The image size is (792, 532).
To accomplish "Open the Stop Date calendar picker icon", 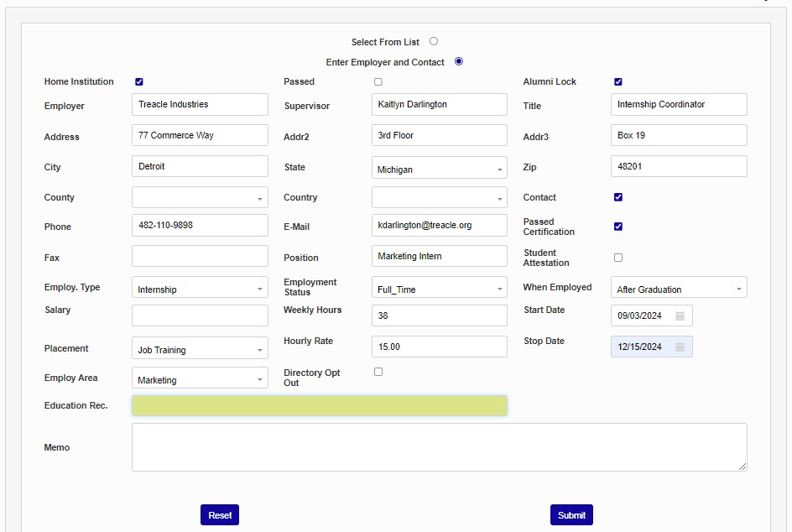I will 680,347.
